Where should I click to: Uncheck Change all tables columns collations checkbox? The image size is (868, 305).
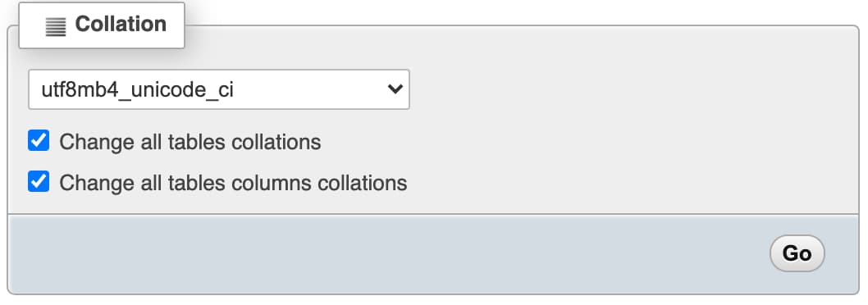[x=39, y=181]
